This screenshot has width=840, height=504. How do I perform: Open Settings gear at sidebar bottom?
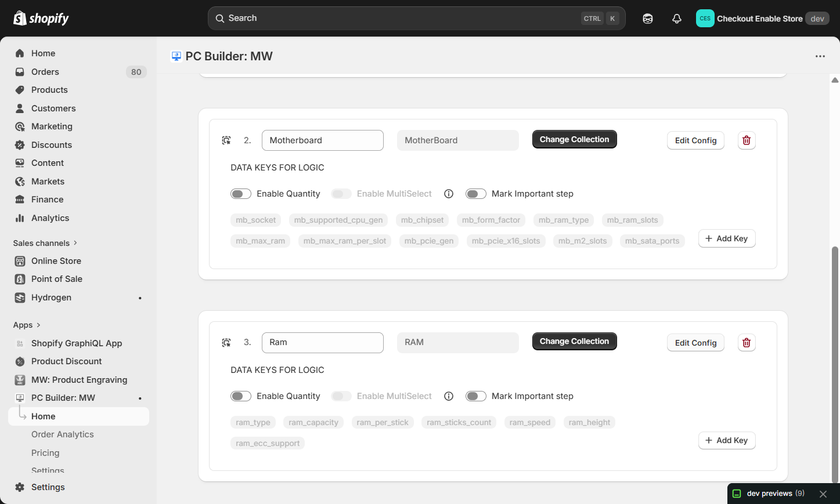point(20,487)
